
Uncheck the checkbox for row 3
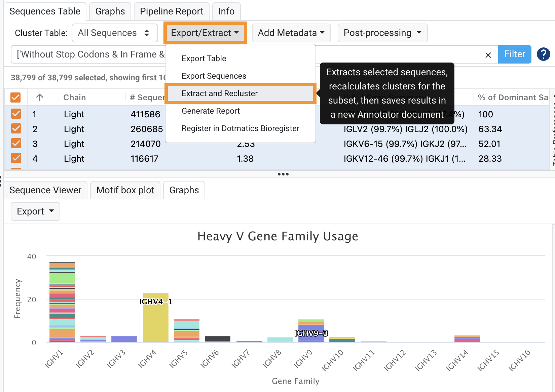(16, 144)
